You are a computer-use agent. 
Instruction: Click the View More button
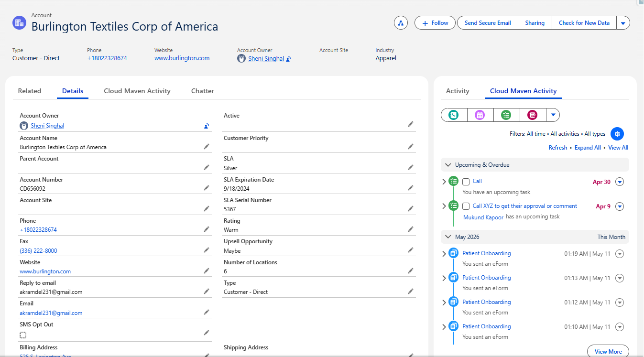click(608, 351)
